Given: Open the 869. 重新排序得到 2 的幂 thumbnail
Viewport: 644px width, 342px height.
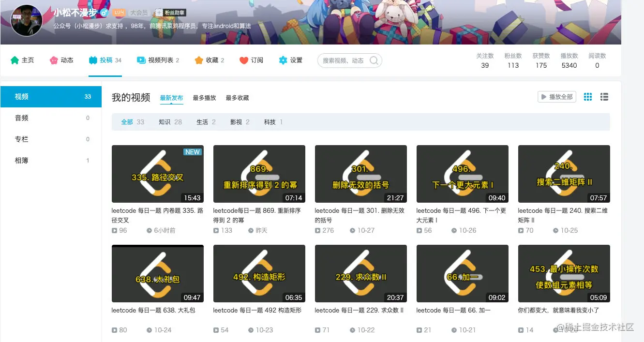Looking at the screenshot, I should pyautogui.click(x=259, y=174).
